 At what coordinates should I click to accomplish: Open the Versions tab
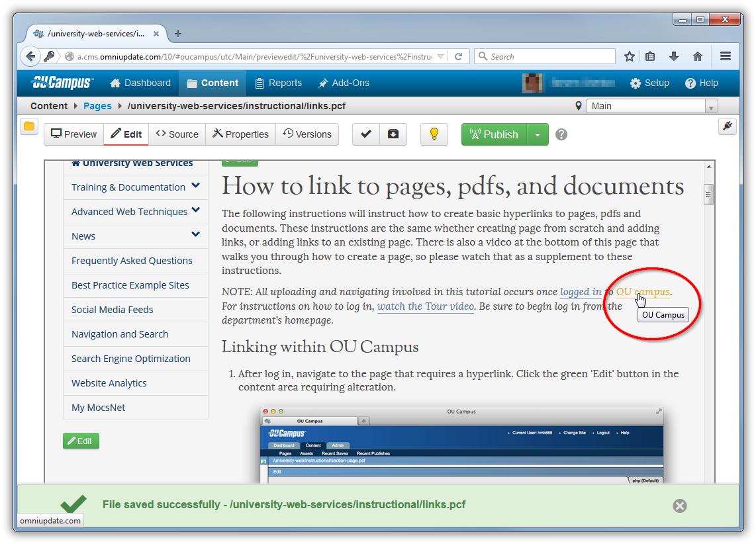click(x=307, y=134)
